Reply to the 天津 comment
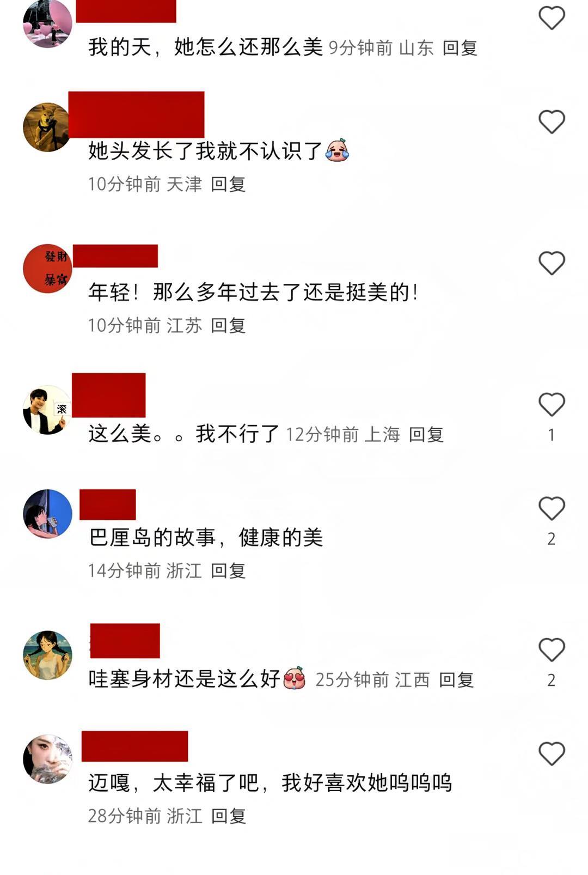588x875 pixels. coord(228,184)
